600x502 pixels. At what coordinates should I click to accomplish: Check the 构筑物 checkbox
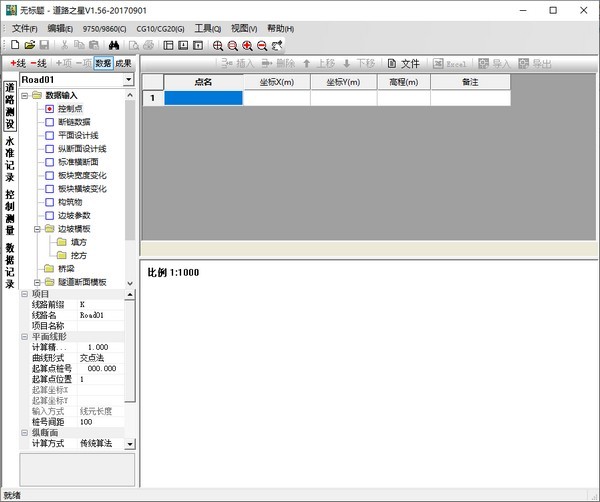click(x=49, y=202)
